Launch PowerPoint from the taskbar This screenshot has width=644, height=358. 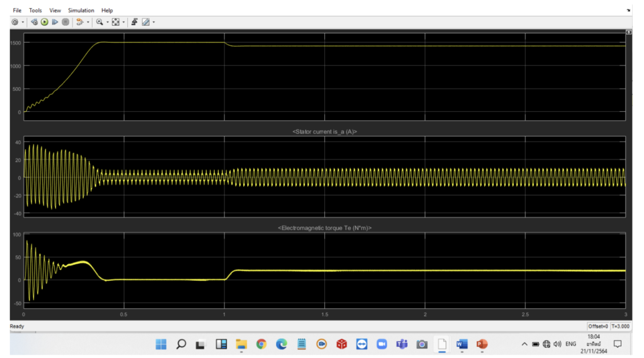[481, 344]
